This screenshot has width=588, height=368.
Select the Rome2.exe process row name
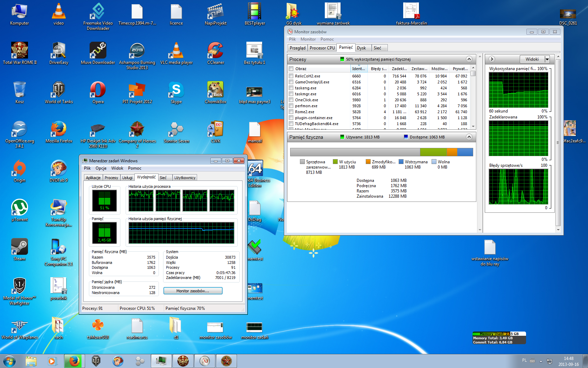304,112
